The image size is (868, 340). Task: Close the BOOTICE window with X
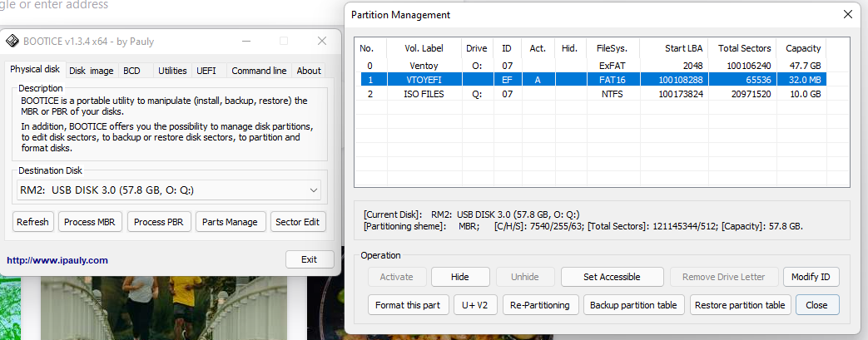coord(322,41)
